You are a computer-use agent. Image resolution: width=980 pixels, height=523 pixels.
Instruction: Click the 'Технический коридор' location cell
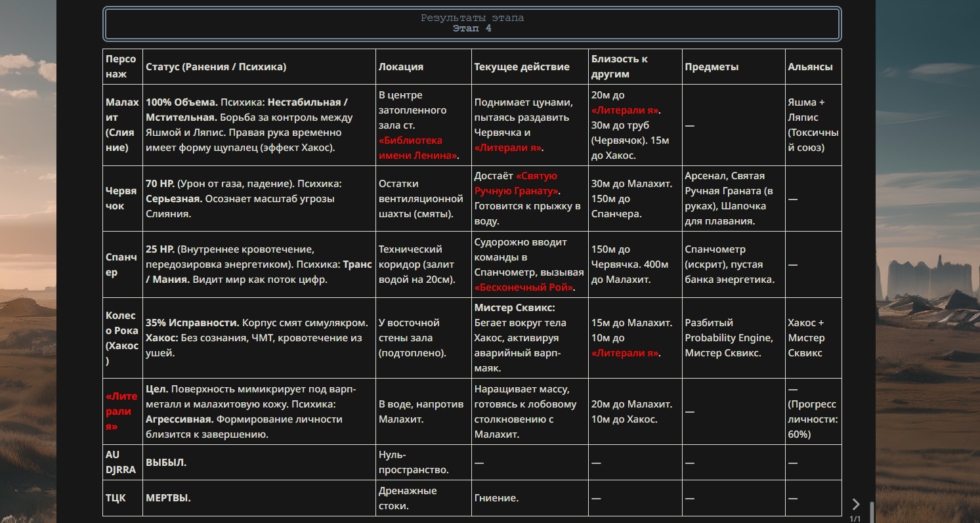tap(423, 264)
